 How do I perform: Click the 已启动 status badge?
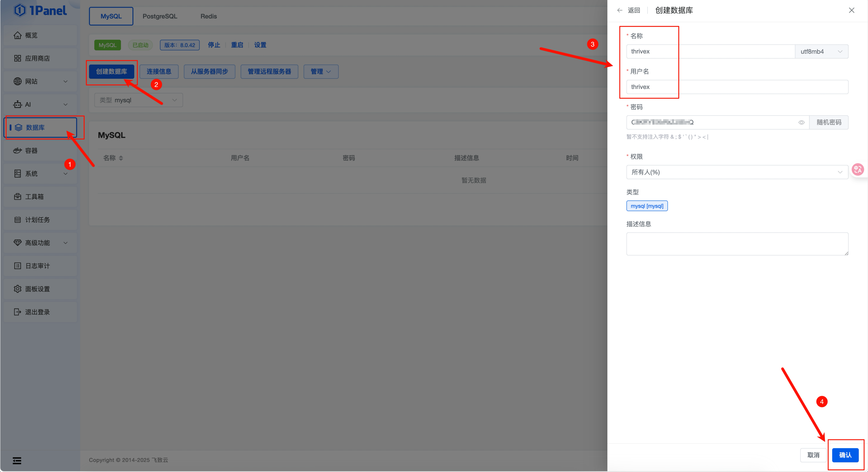pyautogui.click(x=140, y=45)
